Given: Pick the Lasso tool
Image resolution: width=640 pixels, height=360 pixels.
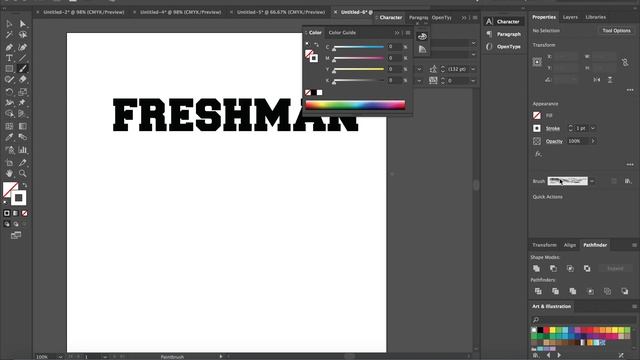Looking at the screenshot, I should (x=22, y=35).
